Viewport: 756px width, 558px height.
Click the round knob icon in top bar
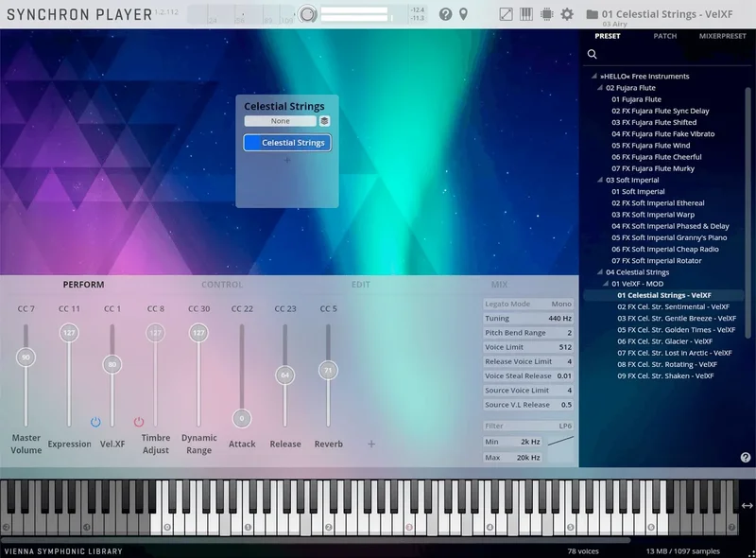tap(307, 14)
